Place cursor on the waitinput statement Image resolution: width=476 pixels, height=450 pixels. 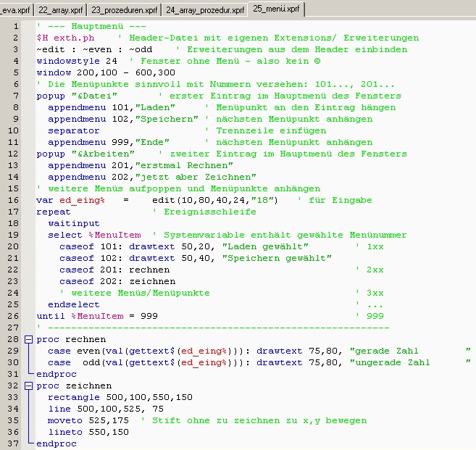pos(74,223)
